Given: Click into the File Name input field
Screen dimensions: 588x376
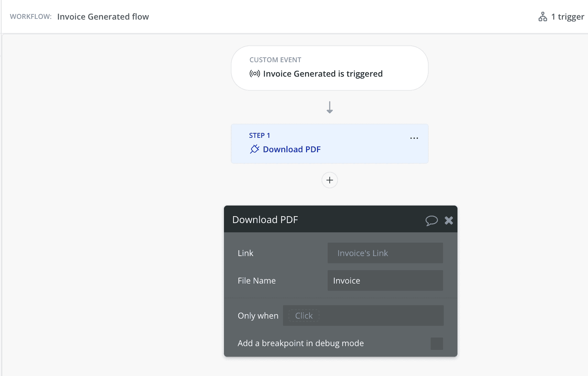Looking at the screenshot, I should tap(385, 280).
